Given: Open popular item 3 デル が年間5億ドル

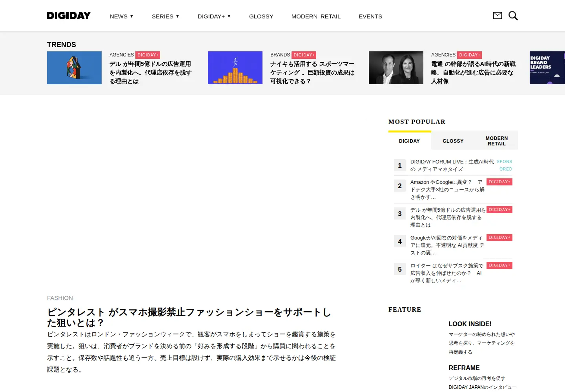Looking at the screenshot, I should click(x=448, y=218).
